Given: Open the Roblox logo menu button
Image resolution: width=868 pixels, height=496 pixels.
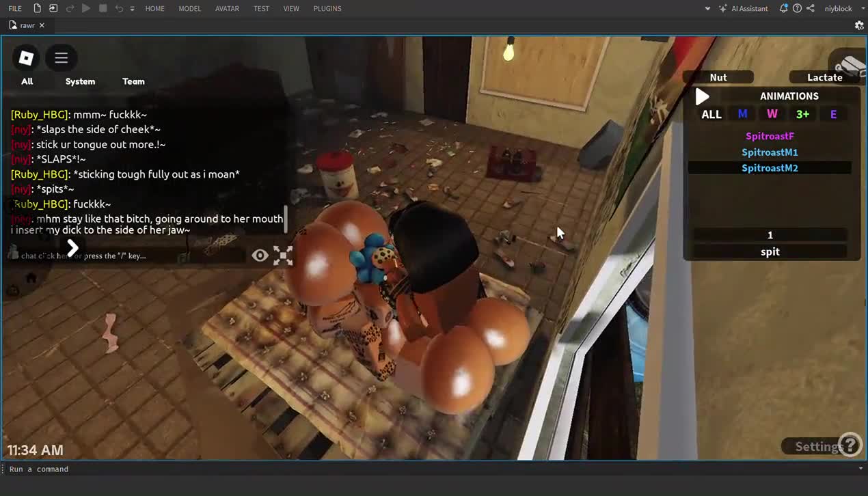Looking at the screenshot, I should pos(27,58).
